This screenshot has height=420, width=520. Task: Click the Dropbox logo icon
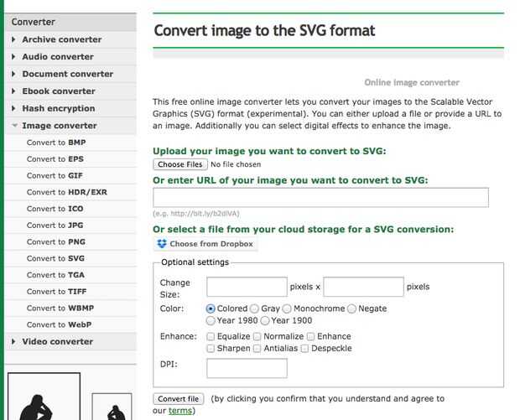[x=163, y=244]
